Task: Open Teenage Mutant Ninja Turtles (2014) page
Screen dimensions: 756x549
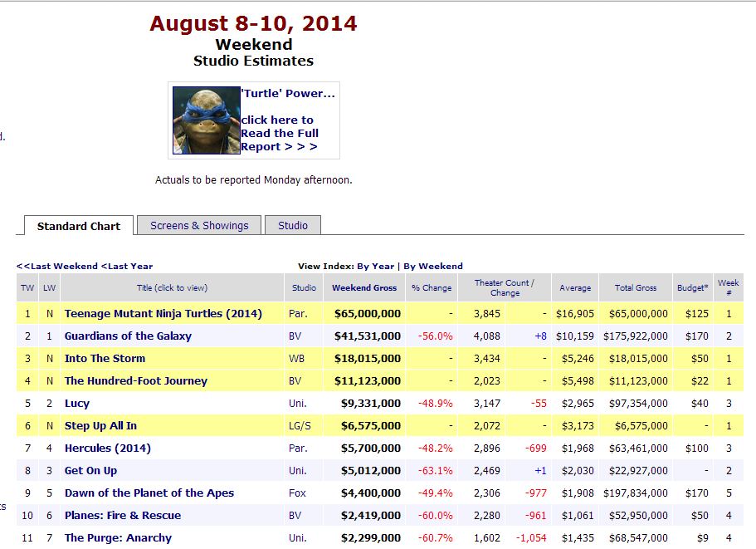Action: click(x=163, y=314)
